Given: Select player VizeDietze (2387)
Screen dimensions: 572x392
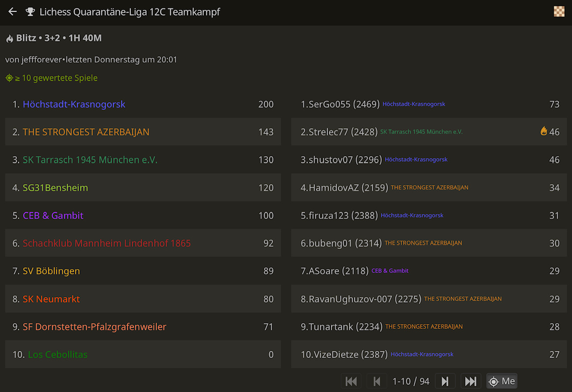Looking at the screenshot, I should click(429, 354).
